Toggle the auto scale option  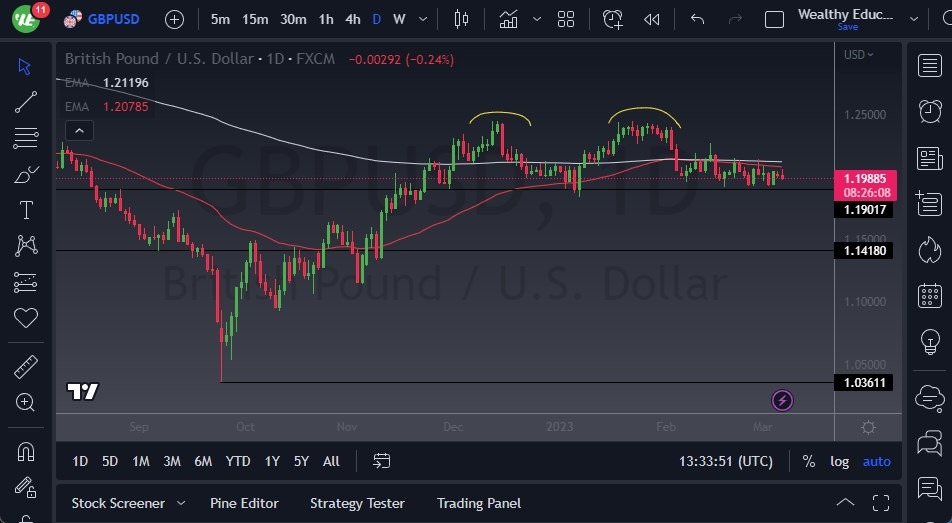pyautogui.click(x=876, y=461)
